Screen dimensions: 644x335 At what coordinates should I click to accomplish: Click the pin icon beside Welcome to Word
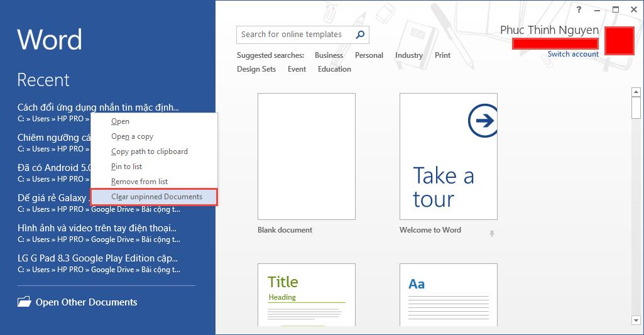point(492,233)
